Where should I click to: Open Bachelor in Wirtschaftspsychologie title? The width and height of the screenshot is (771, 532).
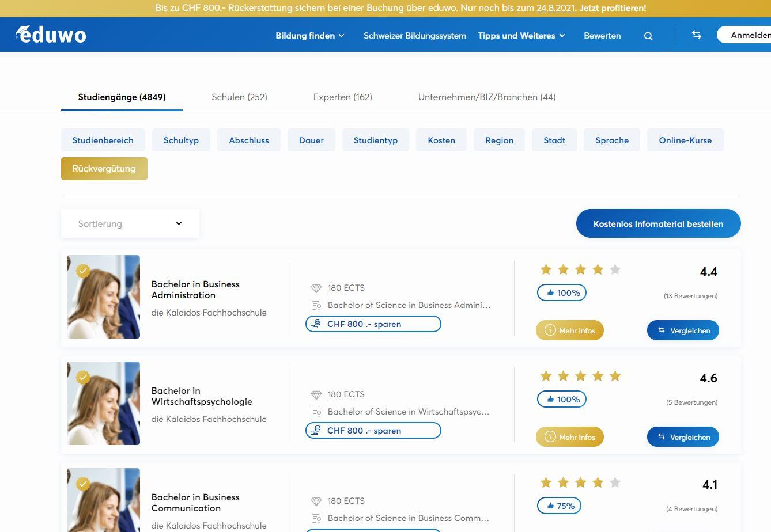tap(202, 396)
